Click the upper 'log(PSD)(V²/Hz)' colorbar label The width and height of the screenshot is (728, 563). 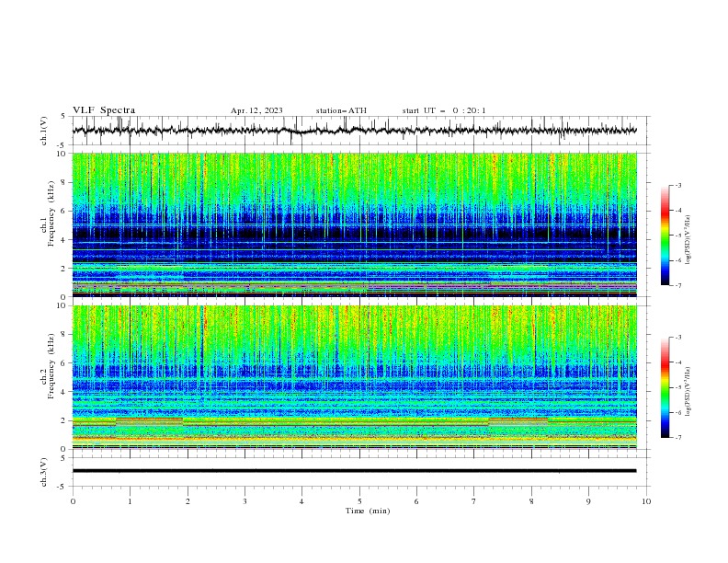pyautogui.click(x=688, y=240)
